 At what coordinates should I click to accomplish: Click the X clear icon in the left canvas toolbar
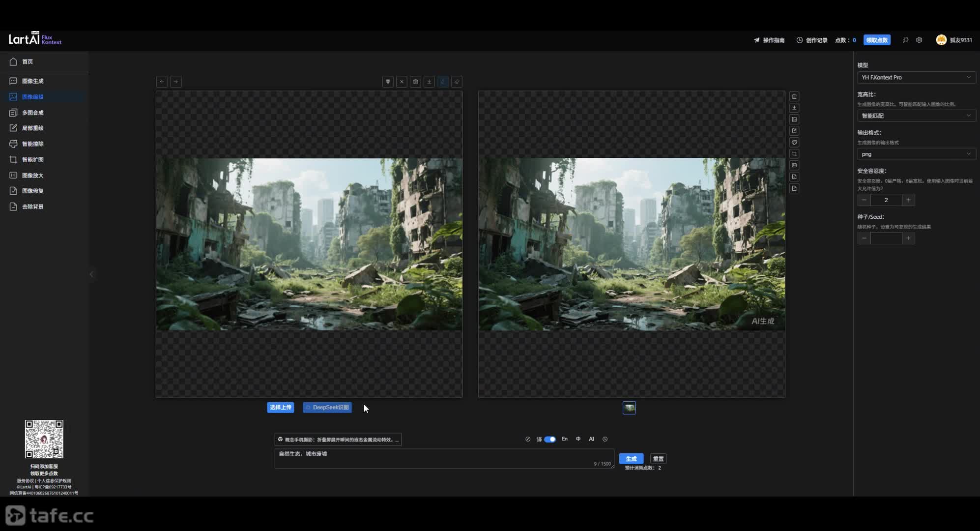coord(402,82)
